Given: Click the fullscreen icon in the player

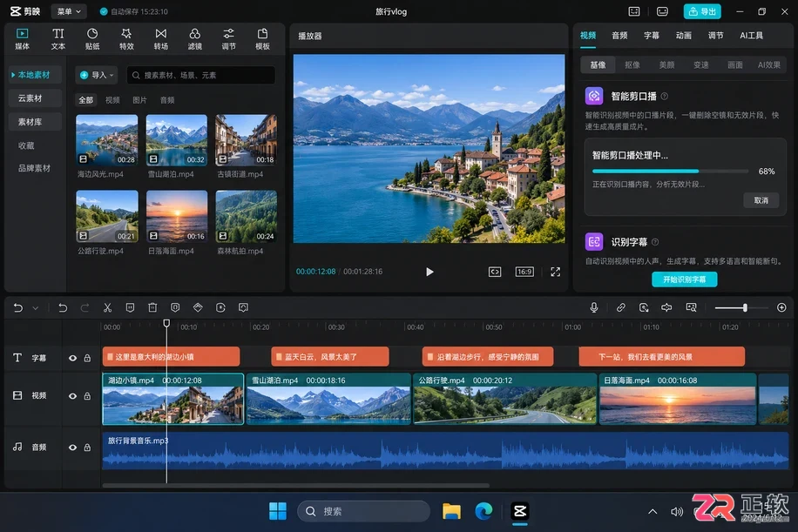Looking at the screenshot, I should point(555,272).
